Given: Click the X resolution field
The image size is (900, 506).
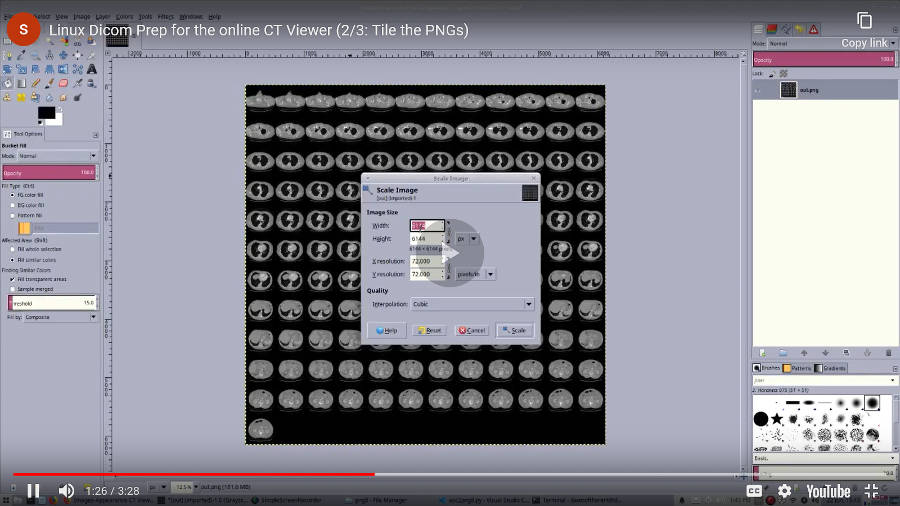Looking at the screenshot, I should point(427,261).
